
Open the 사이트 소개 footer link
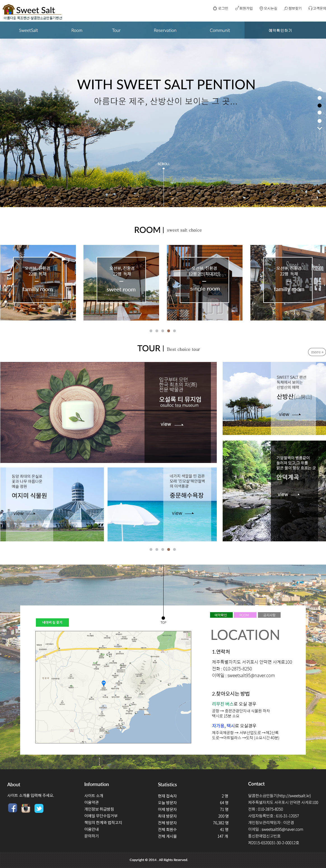(x=94, y=796)
